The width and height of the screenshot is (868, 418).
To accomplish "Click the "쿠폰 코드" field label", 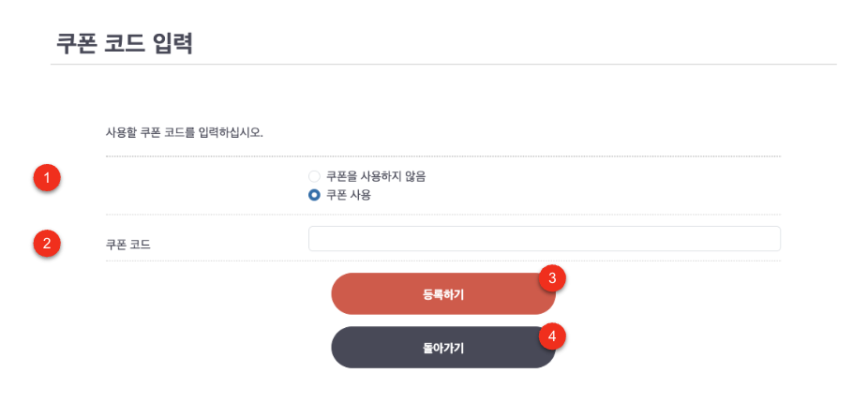I will coord(127,245).
